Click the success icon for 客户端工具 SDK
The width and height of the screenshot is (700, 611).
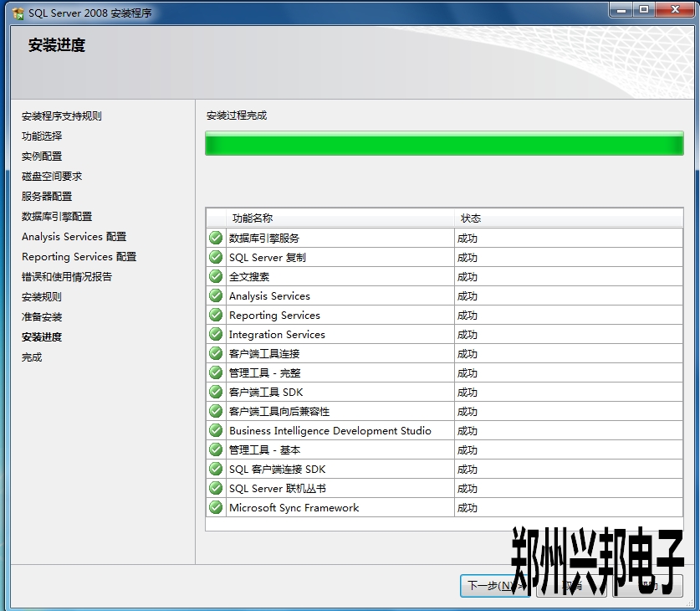pos(216,392)
